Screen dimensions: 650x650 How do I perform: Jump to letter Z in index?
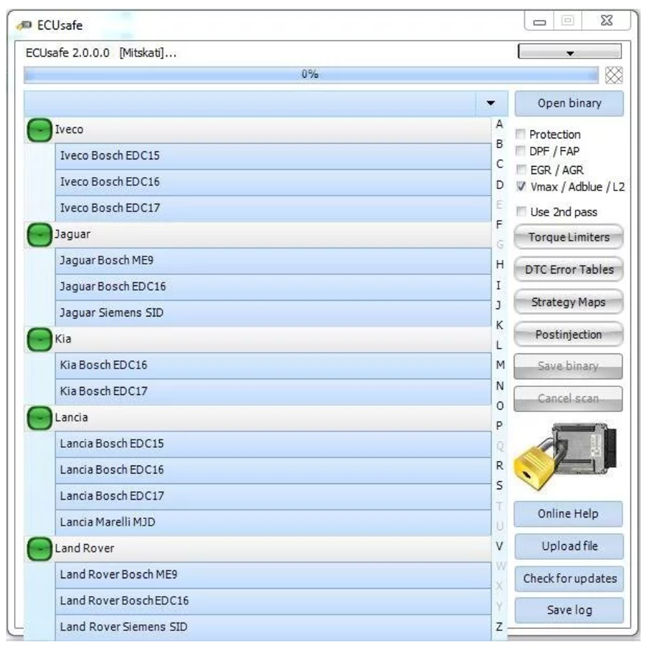click(x=500, y=627)
